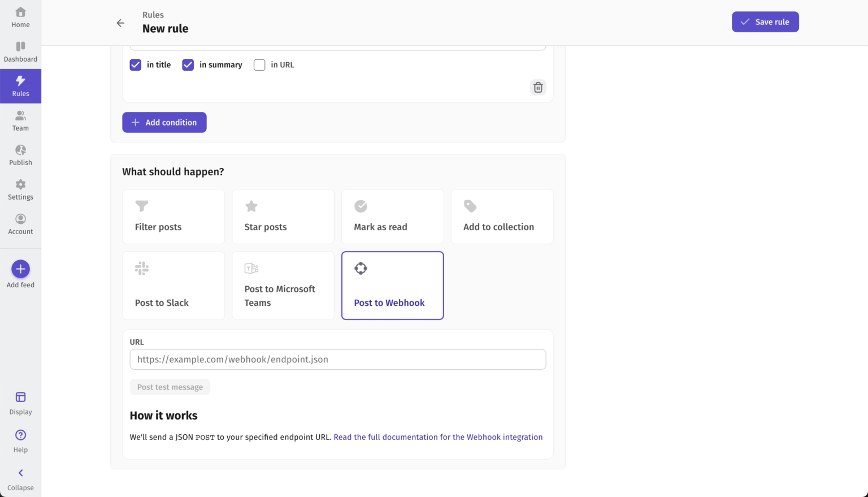Open the Publish panel
Viewport: 868px width, 497px height.
click(x=20, y=154)
